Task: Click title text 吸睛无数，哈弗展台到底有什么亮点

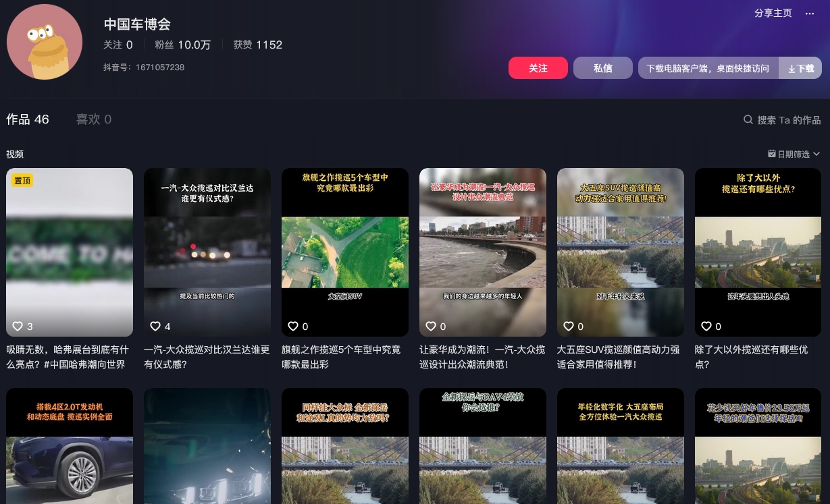Action: coord(68,357)
